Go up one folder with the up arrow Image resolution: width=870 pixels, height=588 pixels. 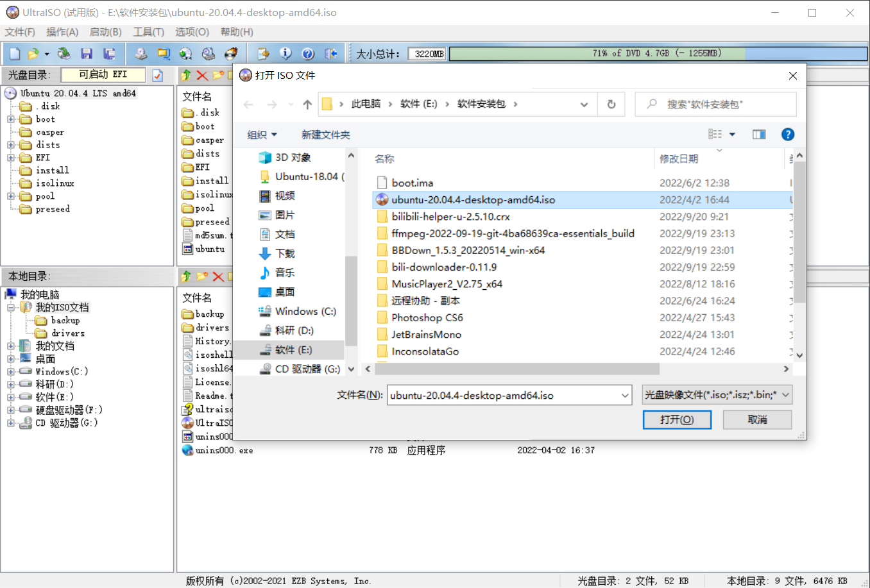[307, 105]
